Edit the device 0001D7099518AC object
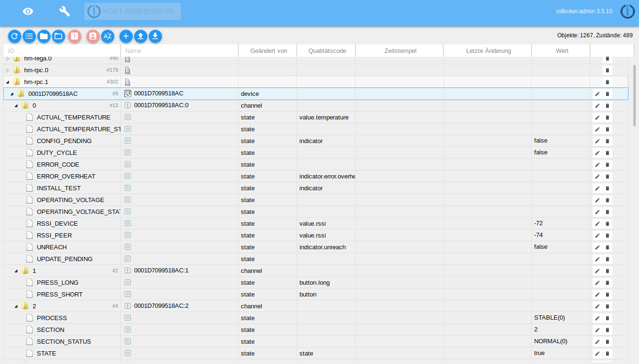Screen dimensions: 639x364 click(x=597, y=94)
